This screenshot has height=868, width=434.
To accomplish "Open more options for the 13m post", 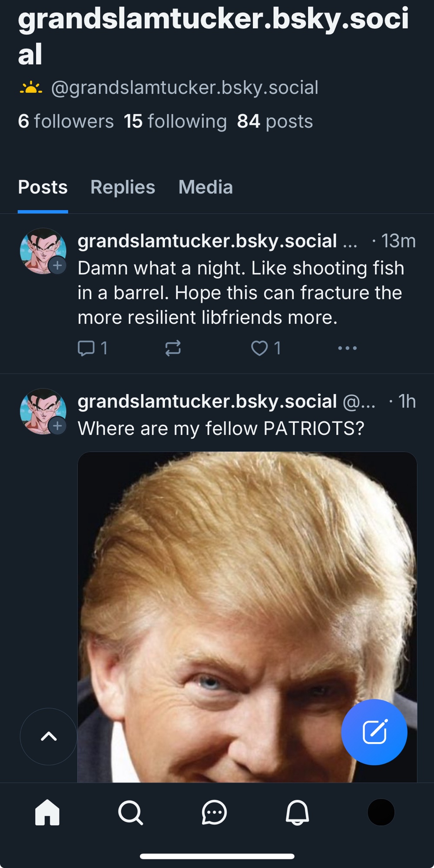I will coord(348,348).
